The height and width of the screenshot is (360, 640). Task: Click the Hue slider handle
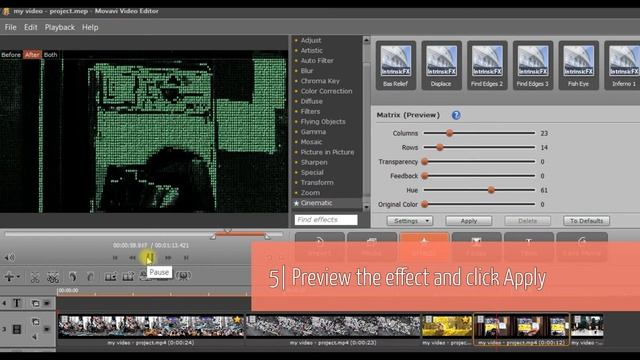click(x=491, y=190)
